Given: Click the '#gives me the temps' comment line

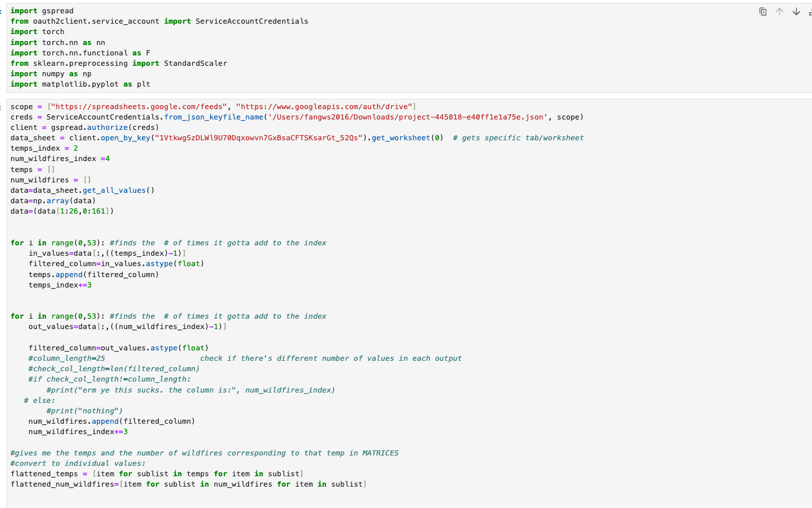Looking at the screenshot, I should coord(205,453).
